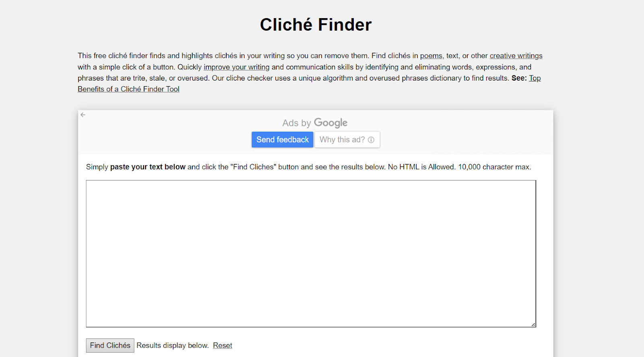Image resolution: width=644 pixels, height=357 pixels.
Task: Follow the creative writings link
Action: pyautogui.click(x=516, y=56)
